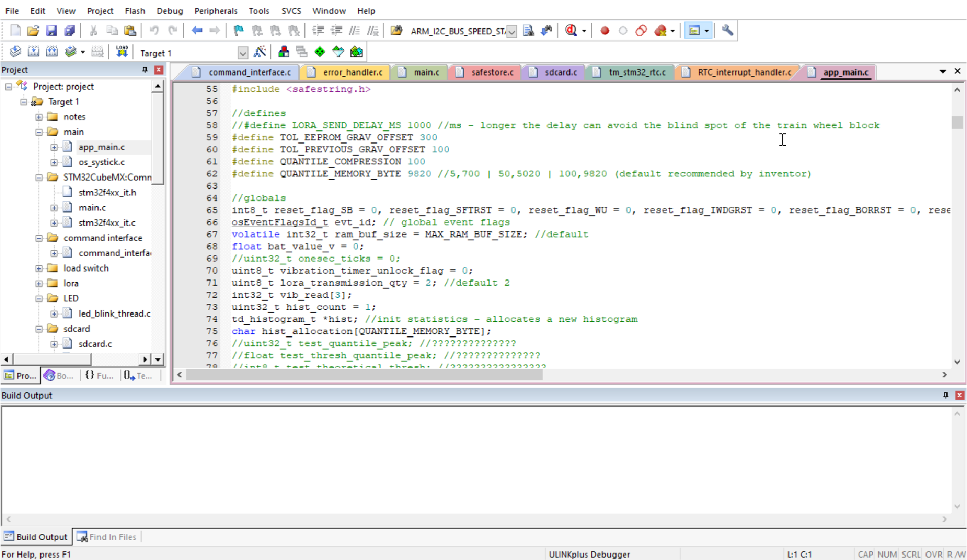This screenshot has width=967, height=560.
Task: Click the Save All icon
Action: [x=70, y=30]
